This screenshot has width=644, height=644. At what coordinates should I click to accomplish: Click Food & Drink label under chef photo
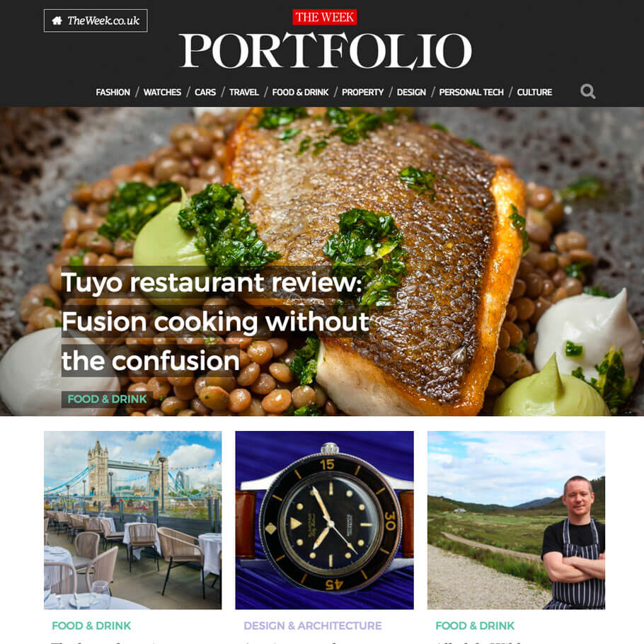pyautogui.click(x=475, y=626)
